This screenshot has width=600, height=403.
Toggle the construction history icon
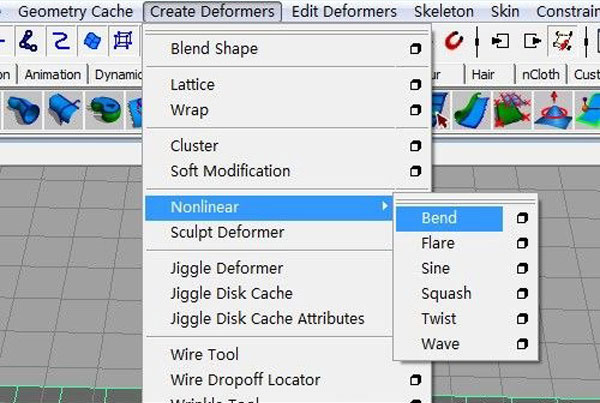pyautogui.click(x=563, y=41)
